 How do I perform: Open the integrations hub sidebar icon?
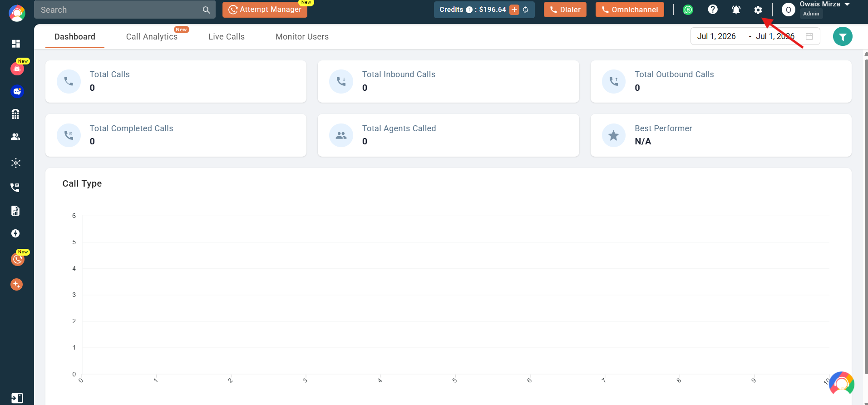(16, 163)
